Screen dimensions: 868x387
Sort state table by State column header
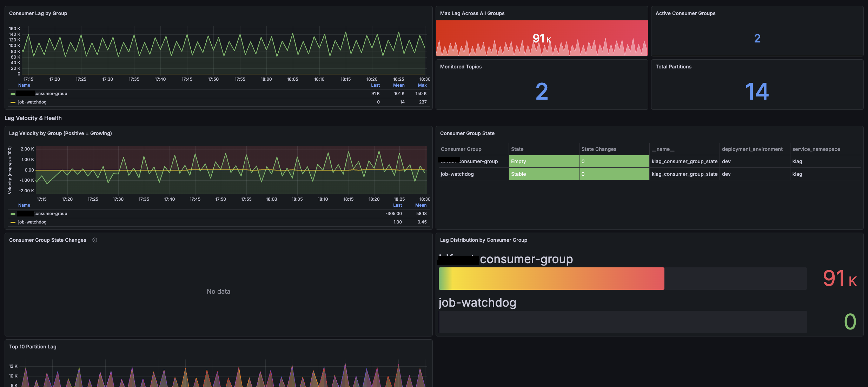pos(517,149)
